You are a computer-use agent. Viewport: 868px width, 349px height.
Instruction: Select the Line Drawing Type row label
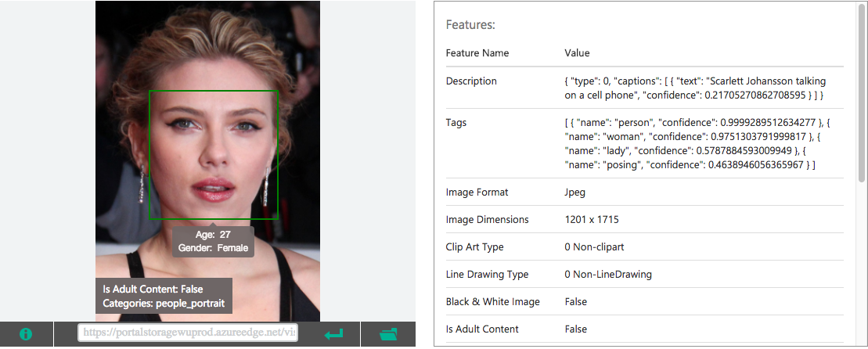487,275
